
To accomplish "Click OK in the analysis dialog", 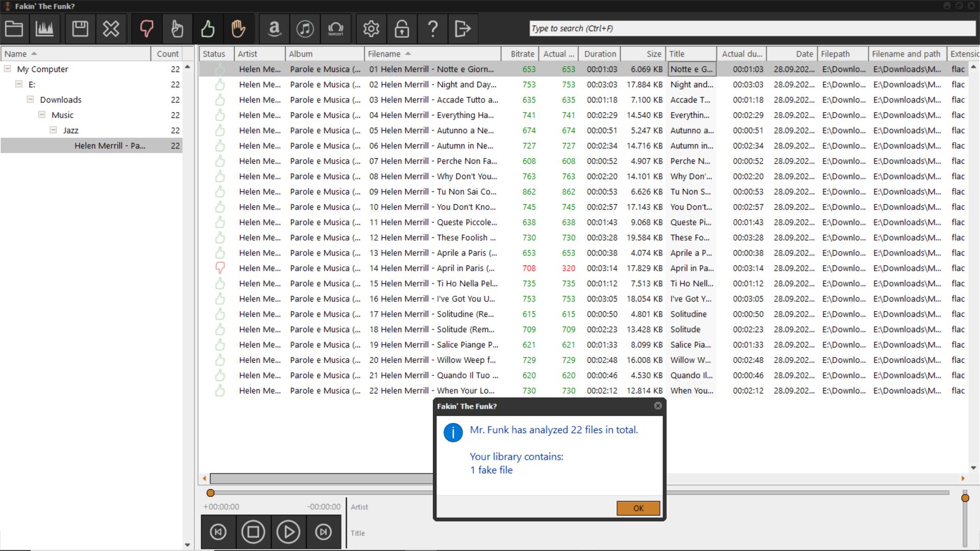I will [x=638, y=508].
